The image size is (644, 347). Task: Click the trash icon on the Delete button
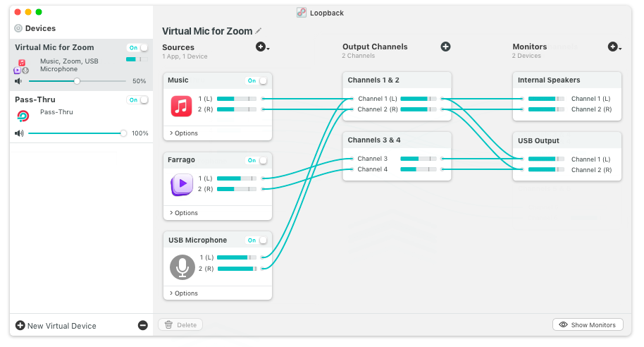coord(168,325)
